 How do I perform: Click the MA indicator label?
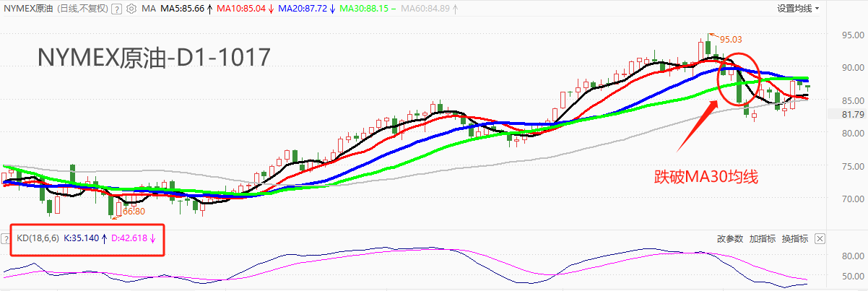coord(149,9)
